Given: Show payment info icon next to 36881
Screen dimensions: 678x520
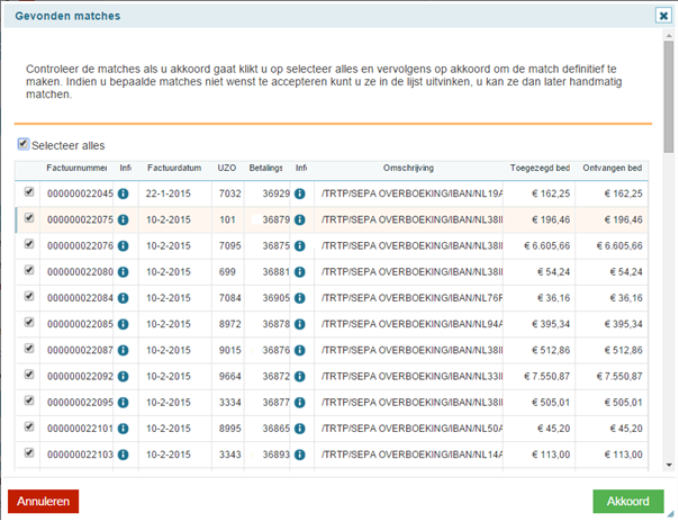Looking at the screenshot, I should click(300, 272).
